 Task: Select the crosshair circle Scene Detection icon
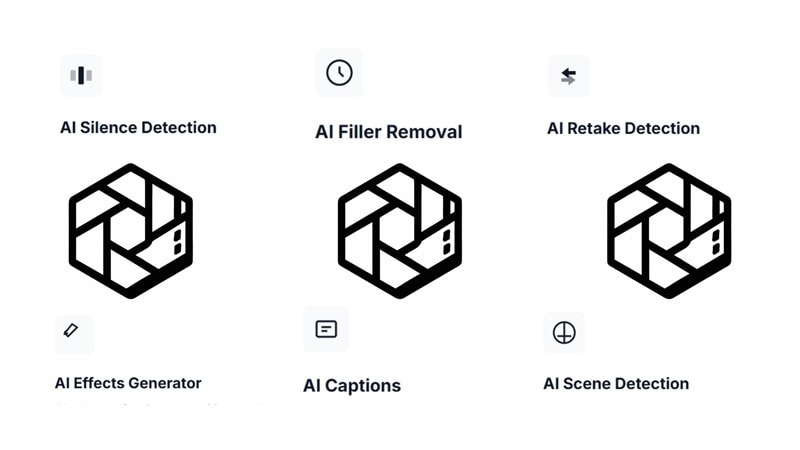tap(564, 333)
